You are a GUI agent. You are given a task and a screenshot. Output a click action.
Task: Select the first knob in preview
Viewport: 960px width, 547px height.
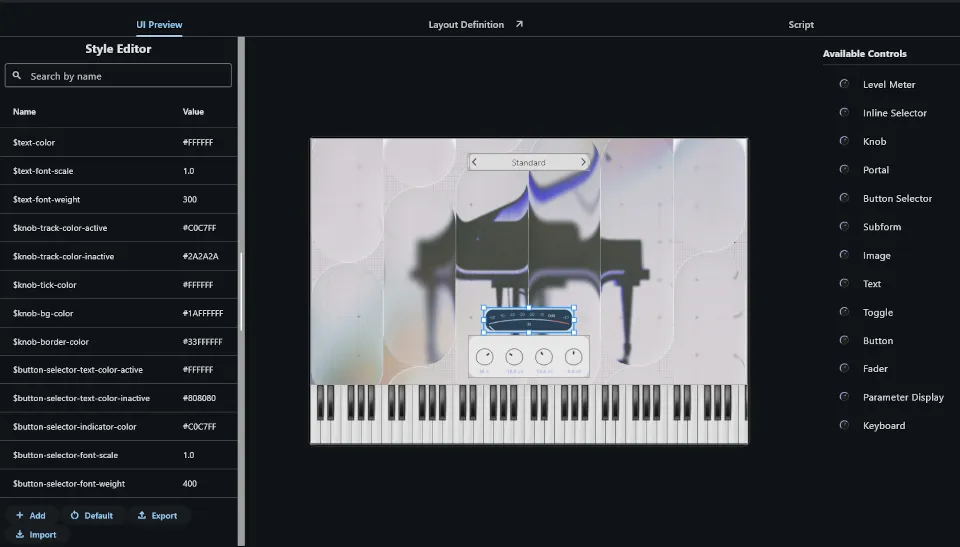(484, 356)
